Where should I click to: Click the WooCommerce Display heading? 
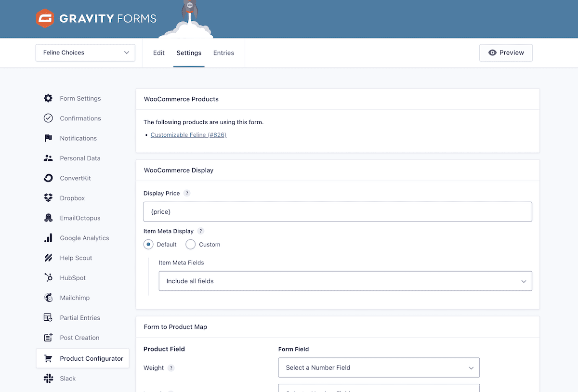click(x=179, y=170)
